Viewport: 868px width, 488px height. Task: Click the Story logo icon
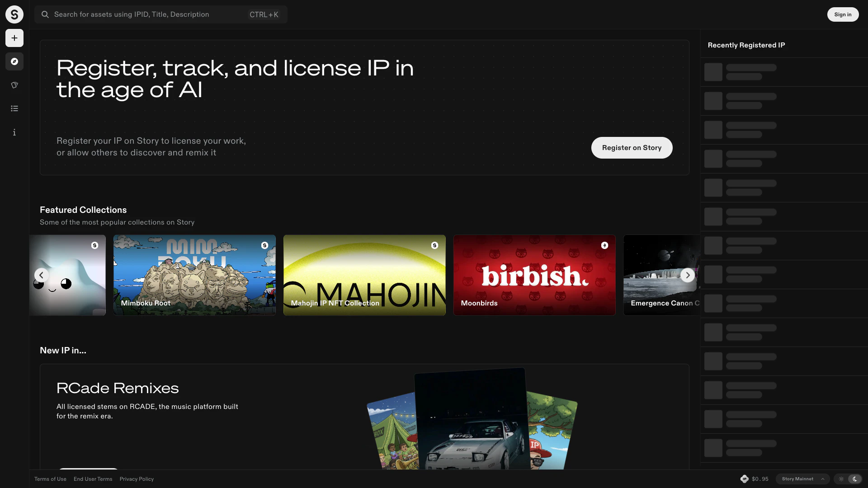[14, 14]
